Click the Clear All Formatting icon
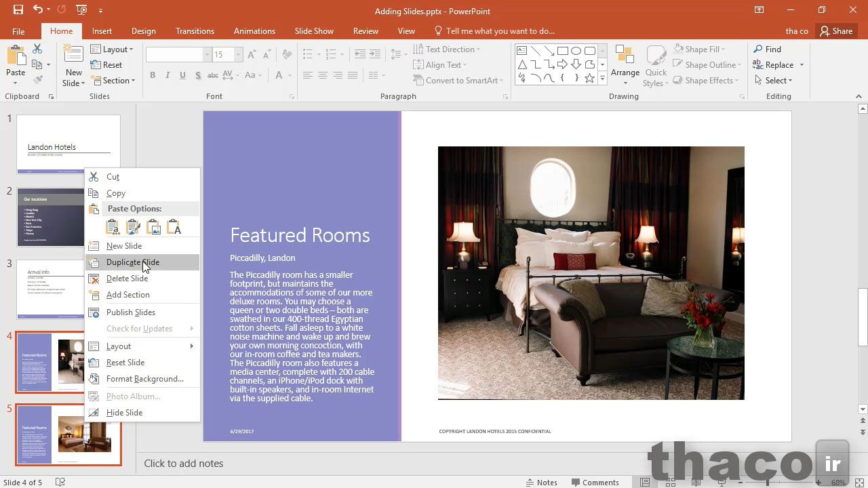 [287, 54]
